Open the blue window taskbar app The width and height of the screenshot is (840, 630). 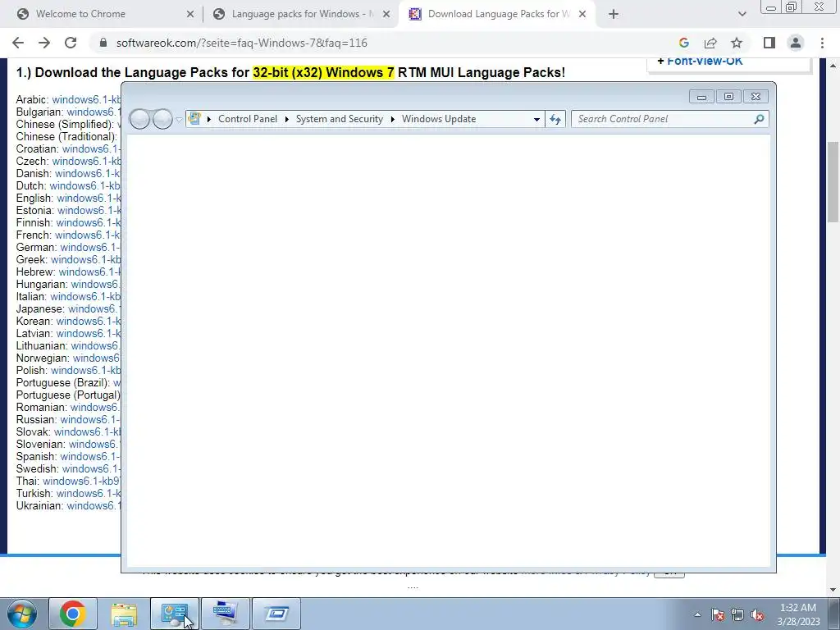pos(276,614)
